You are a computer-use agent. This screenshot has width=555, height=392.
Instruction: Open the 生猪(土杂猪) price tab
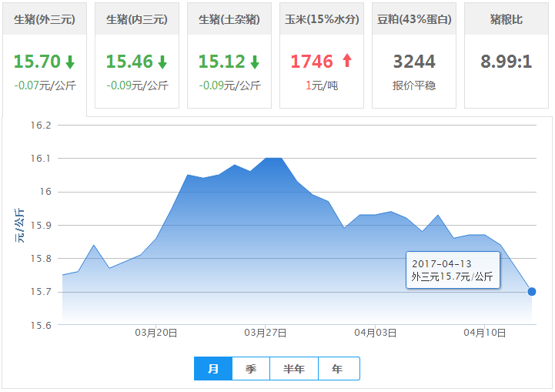click(x=229, y=19)
